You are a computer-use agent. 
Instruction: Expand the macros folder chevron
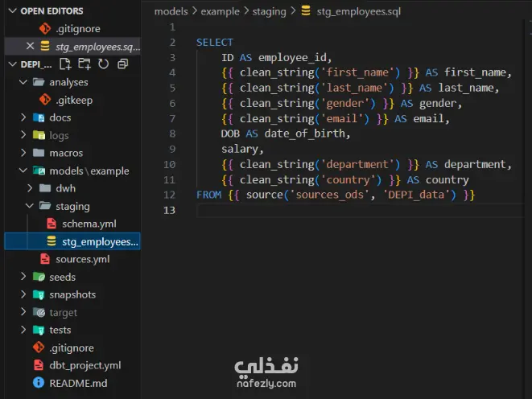pyautogui.click(x=23, y=153)
